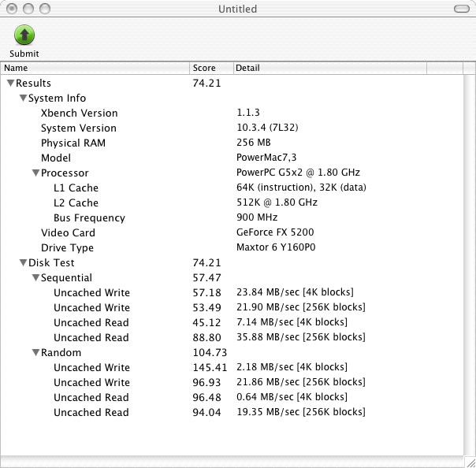Click the 23.84 MB/sec detail value
This screenshot has height=468, width=476.
click(x=295, y=292)
